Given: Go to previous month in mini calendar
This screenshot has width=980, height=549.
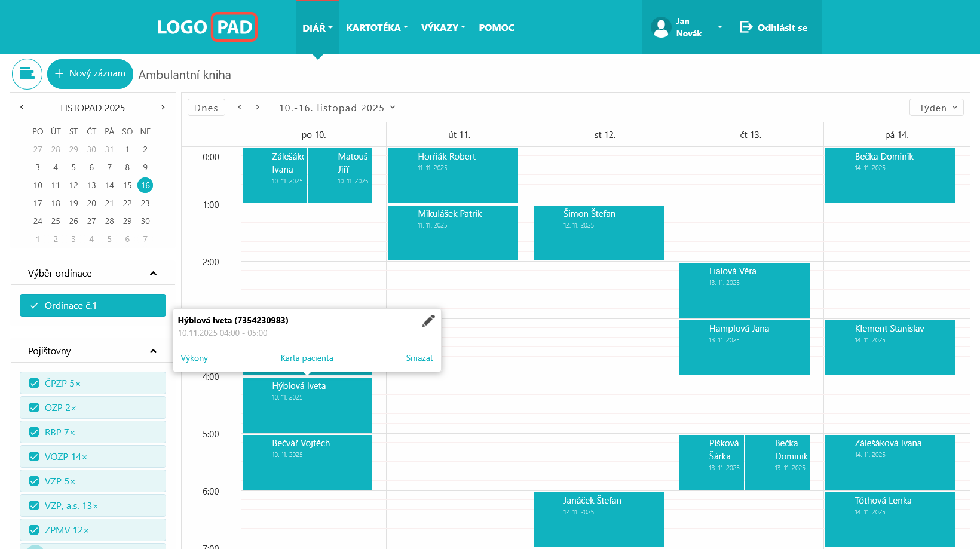Looking at the screenshot, I should [22, 108].
